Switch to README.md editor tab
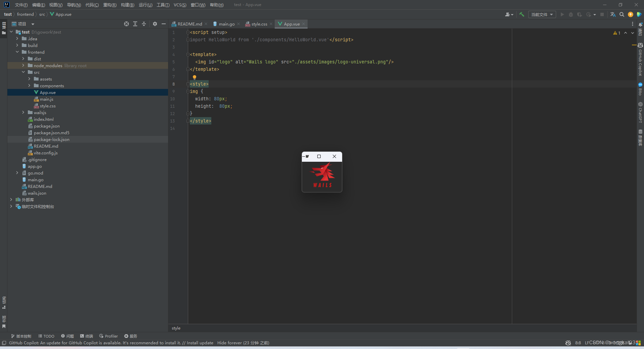Viewport: 644px width, 349px height. pyautogui.click(x=190, y=24)
